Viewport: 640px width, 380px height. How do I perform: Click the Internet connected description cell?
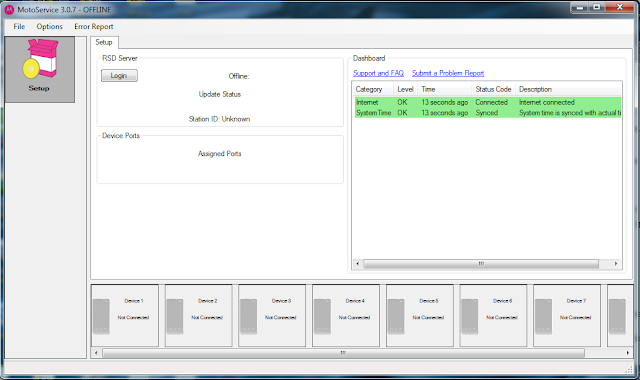547,102
